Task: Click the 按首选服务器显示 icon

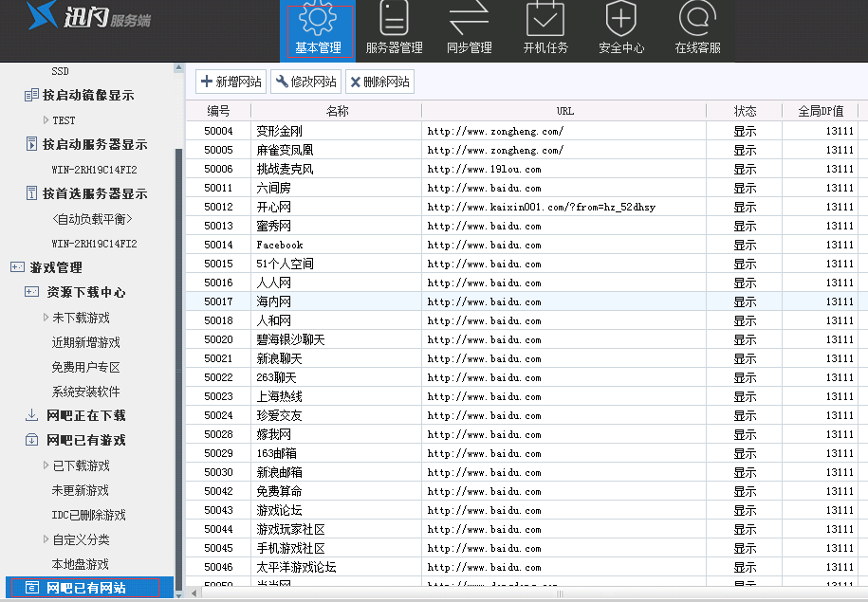Action: click(x=31, y=193)
